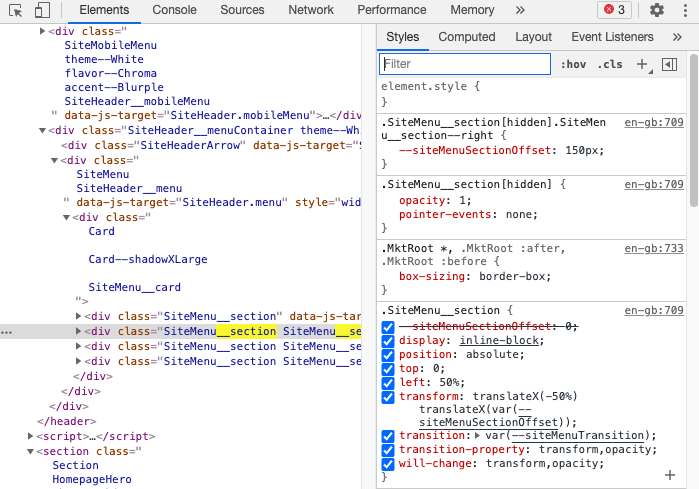The width and height of the screenshot is (699, 489).
Task: Click the accent--Blurple class name
Action: 114,87
